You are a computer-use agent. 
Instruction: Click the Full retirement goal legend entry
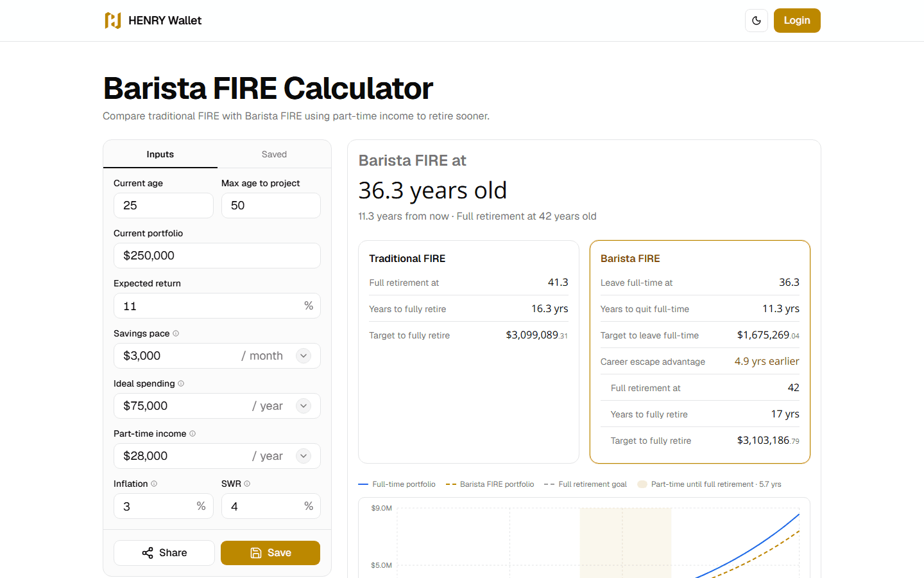[x=585, y=484]
